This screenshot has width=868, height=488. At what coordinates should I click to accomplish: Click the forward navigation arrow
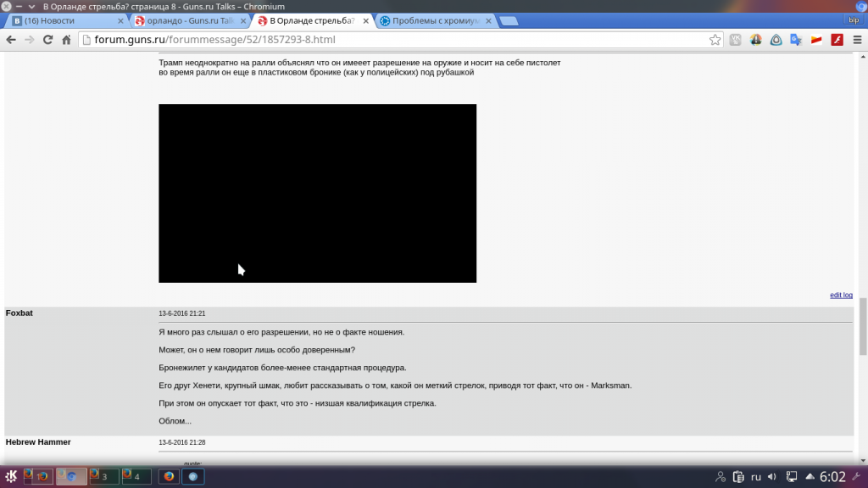[x=30, y=40]
